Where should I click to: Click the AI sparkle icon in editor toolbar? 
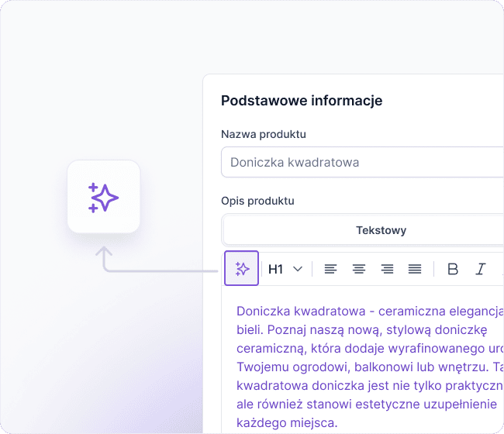[x=241, y=269]
